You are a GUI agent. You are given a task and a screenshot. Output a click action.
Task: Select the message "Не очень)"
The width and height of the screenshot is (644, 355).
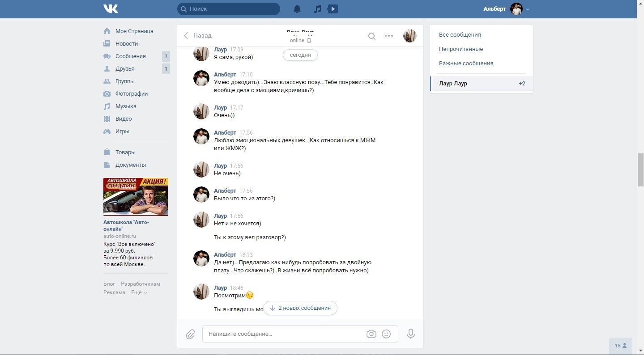(x=227, y=173)
